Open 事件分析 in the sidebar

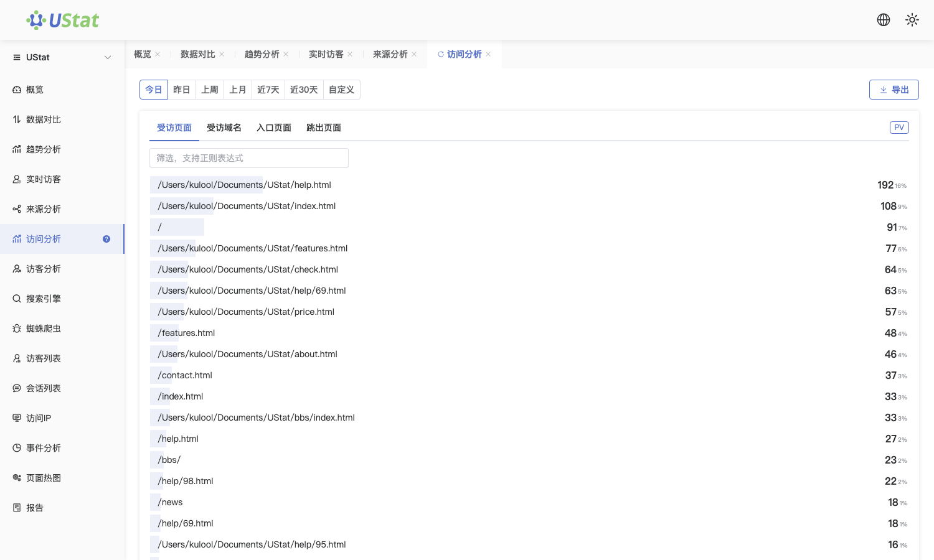point(62,448)
